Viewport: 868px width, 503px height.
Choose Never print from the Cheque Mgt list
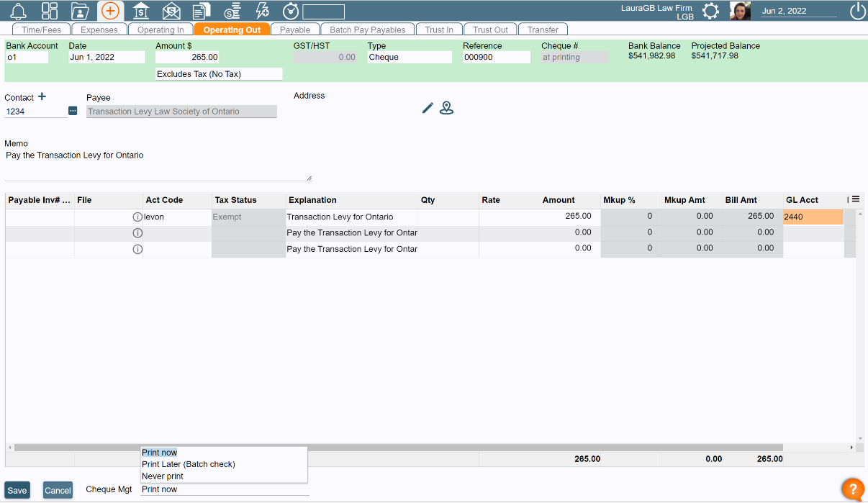tap(163, 476)
